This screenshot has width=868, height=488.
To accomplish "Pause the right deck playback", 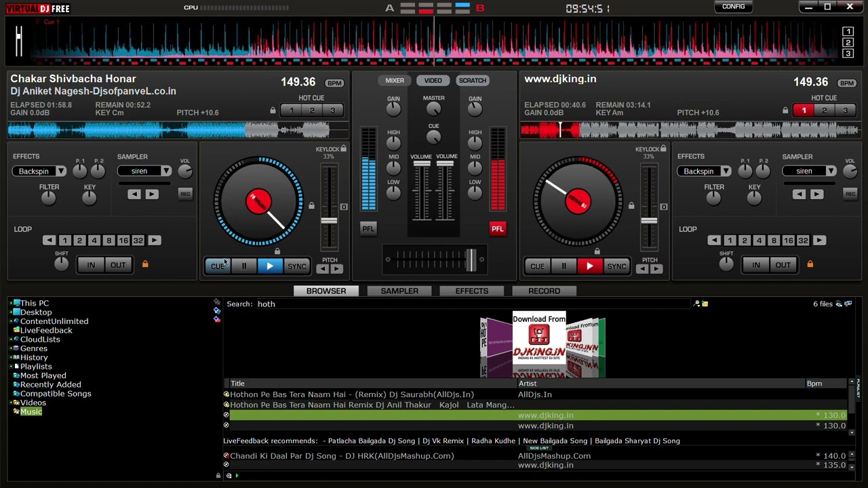I will (564, 266).
